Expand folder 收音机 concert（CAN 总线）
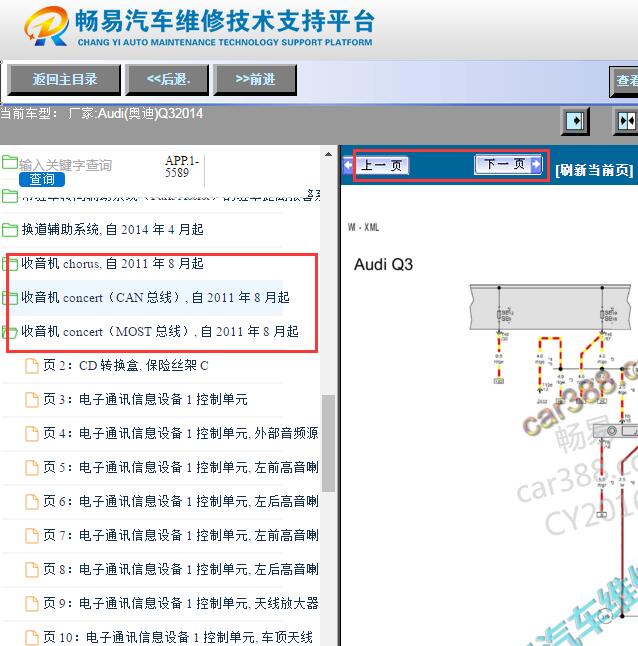The image size is (638, 646). click(x=155, y=297)
